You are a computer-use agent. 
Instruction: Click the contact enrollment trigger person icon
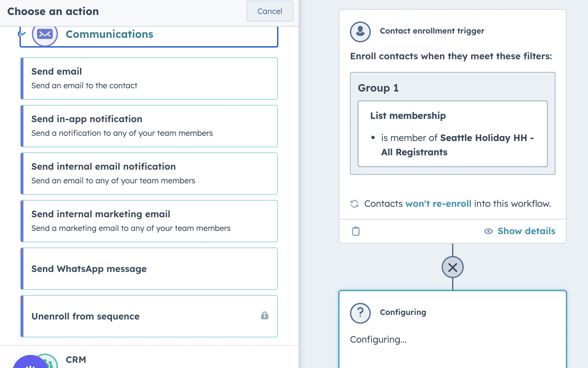[x=360, y=32]
